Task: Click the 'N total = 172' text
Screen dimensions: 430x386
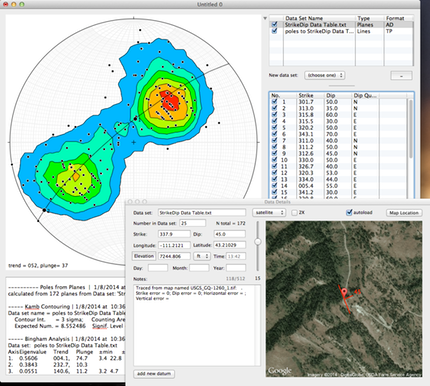Action: click(x=231, y=223)
